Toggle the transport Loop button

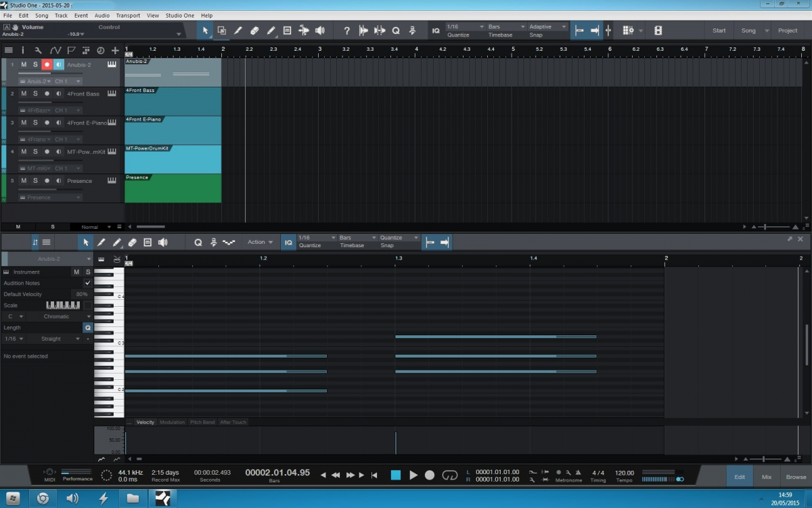[449, 475]
